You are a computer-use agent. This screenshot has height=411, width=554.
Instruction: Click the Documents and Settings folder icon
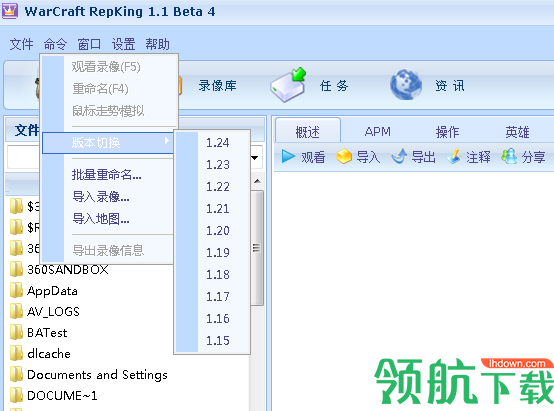coord(16,374)
